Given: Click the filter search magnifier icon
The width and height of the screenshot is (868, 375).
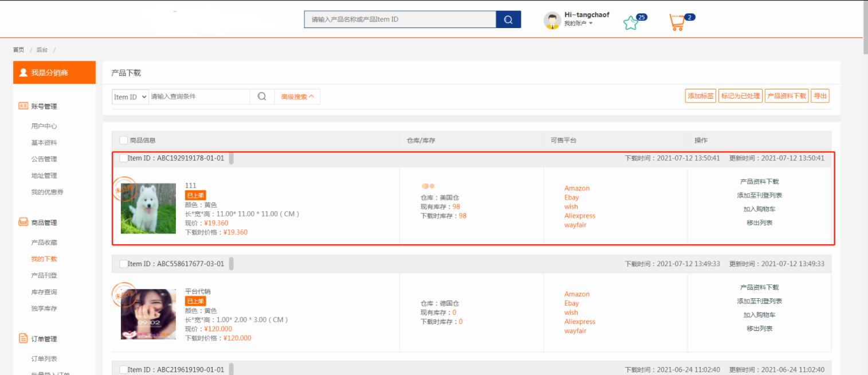Looking at the screenshot, I should click(x=262, y=96).
